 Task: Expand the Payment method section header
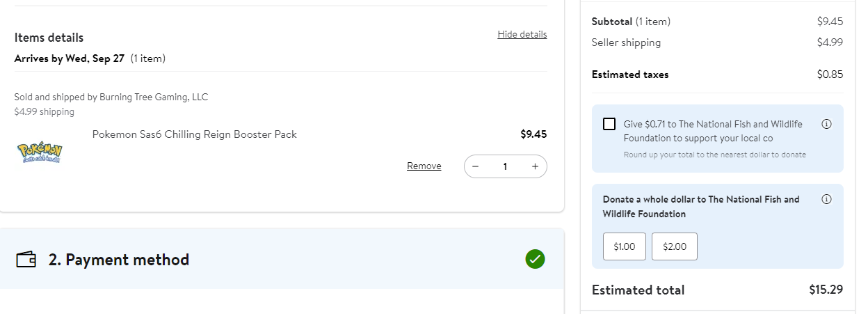pyautogui.click(x=119, y=260)
